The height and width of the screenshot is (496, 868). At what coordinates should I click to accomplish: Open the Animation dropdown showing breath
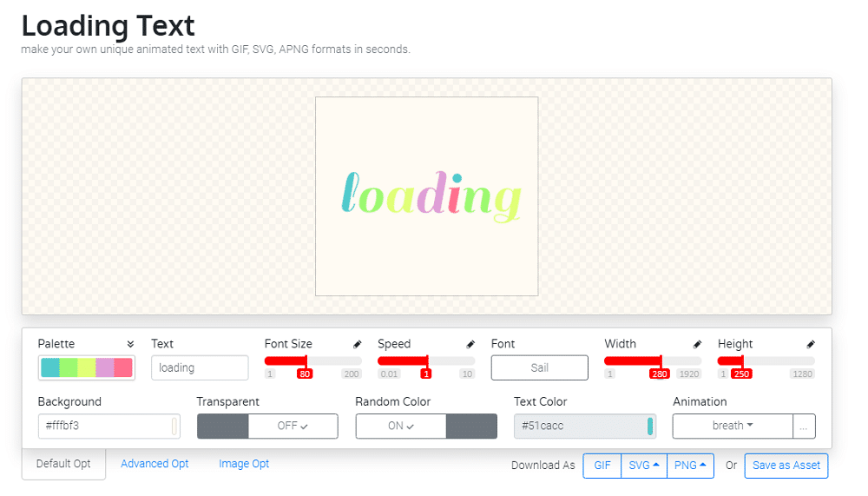coord(733,426)
